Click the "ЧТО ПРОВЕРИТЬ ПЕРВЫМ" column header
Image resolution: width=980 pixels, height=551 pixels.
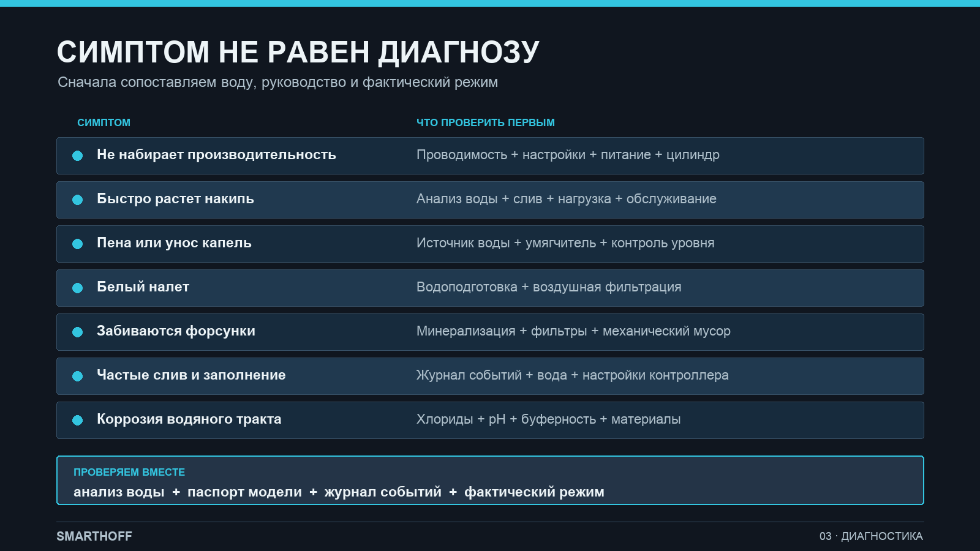486,122
